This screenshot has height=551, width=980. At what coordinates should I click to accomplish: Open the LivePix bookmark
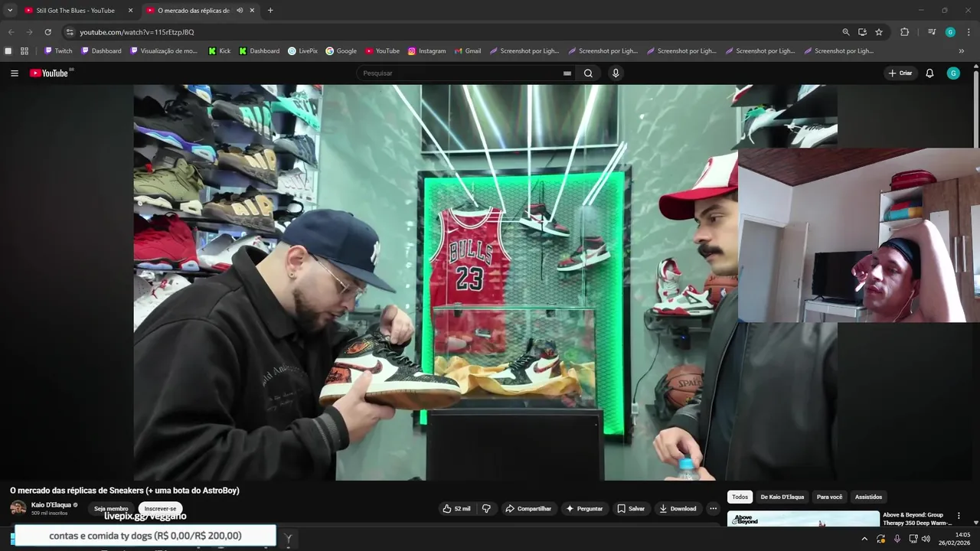coord(302,51)
